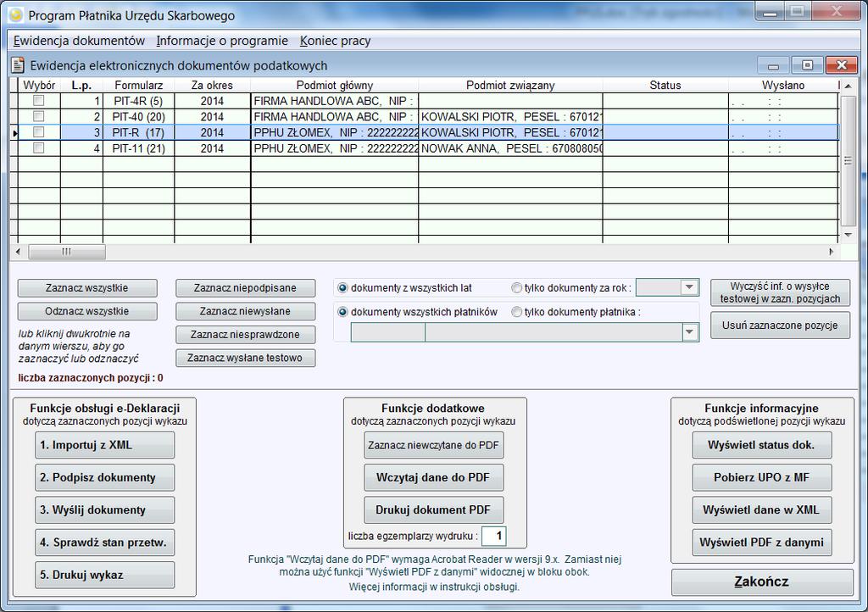Click the 'Formularz' column header
The height and width of the screenshot is (612, 868).
138,86
